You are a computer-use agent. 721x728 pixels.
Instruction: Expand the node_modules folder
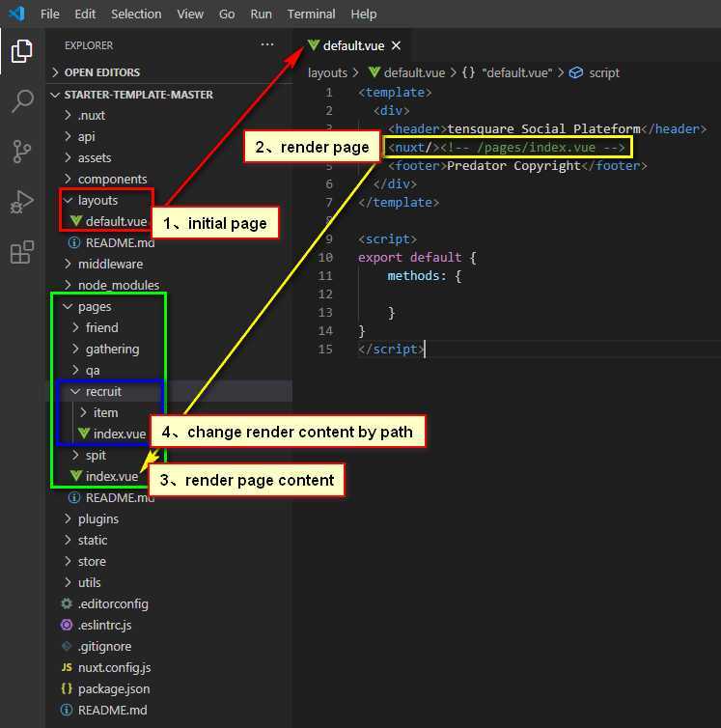pos(170,285)
